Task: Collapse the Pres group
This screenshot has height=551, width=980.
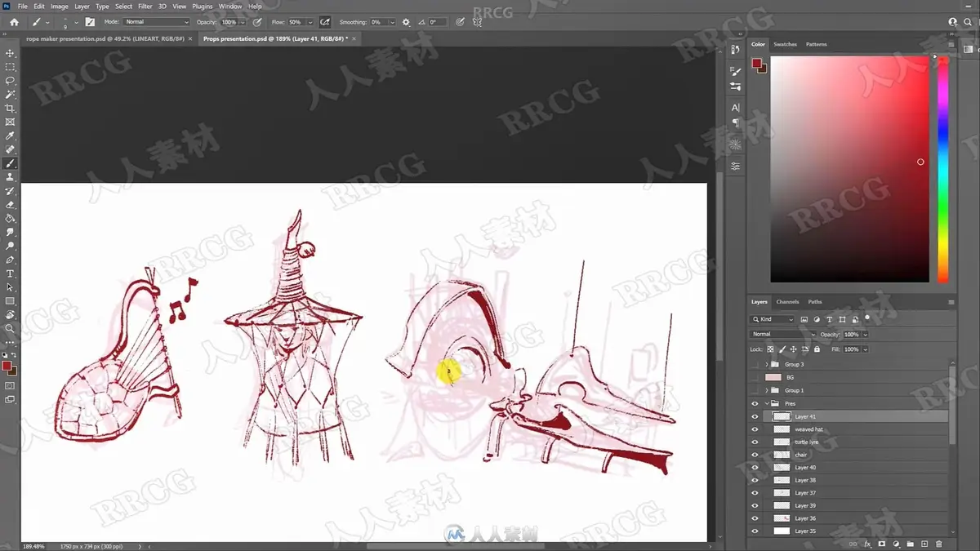Action: [766, 404]
